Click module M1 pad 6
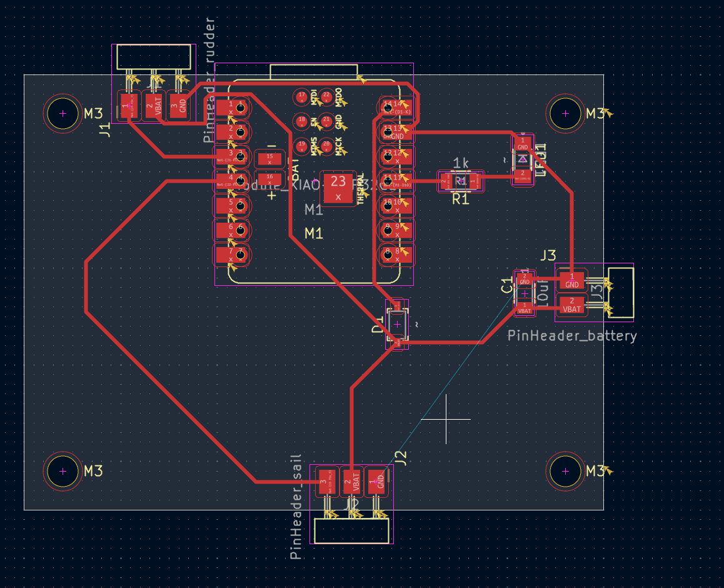The width and height of the screenshot is (724, 588). point(232,230)
